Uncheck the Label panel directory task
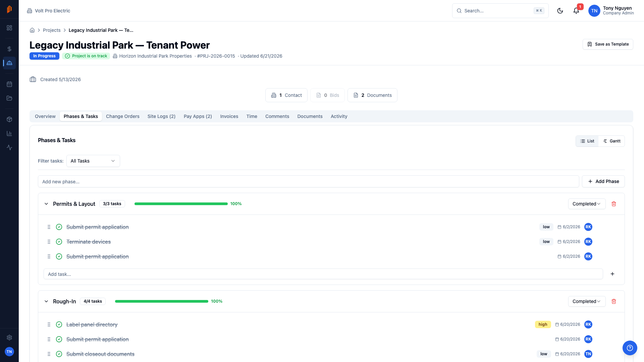Image resolution: width=644 pixels, height=362 pixels. (59, 324)
